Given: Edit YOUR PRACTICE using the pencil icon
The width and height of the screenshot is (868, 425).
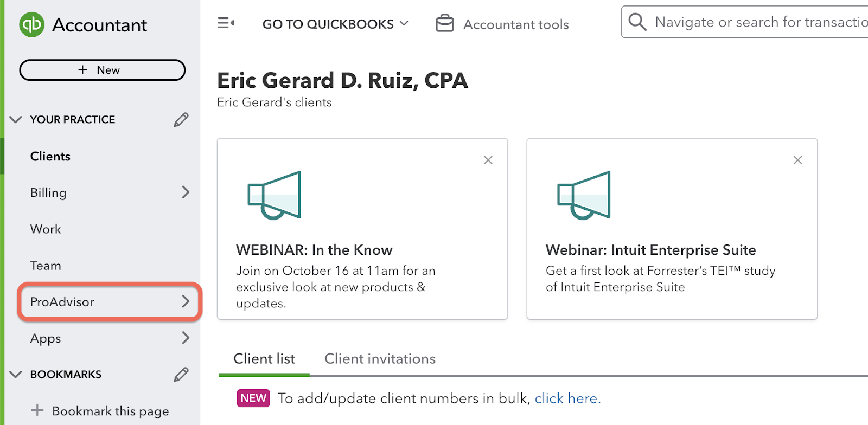Looking at the screenshot, I should click(181, 119).
